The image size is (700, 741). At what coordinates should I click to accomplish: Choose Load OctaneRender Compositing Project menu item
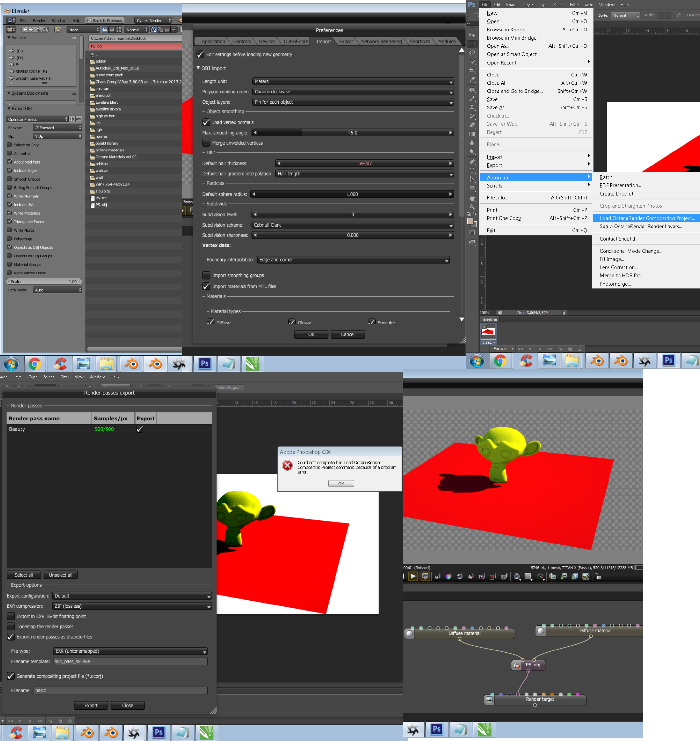click(647, 218)
